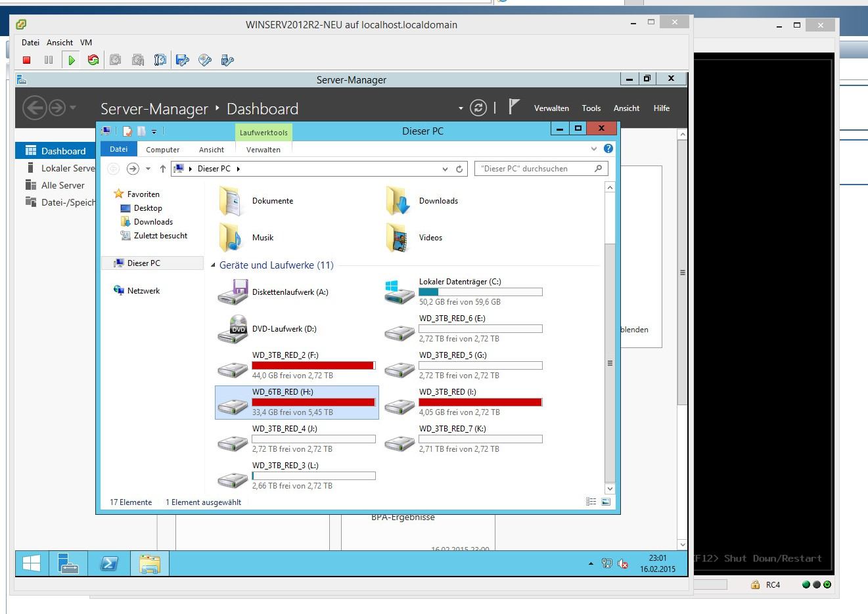Click the Server-Manager refresh icon
The width and height of the screenshot is (868, 614).
478,108
